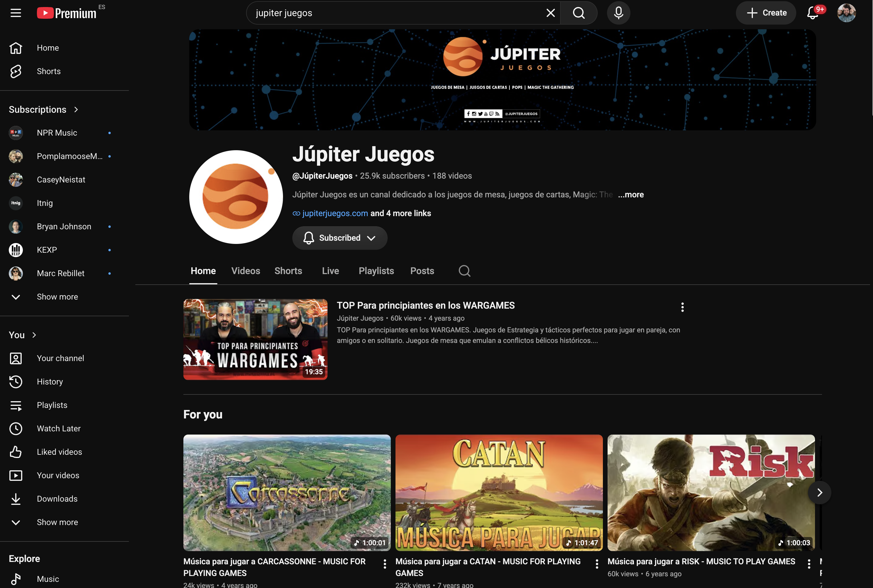The height and width of the screenshot is (588, 873).
Task: Click the YouTube Premium logo
Action: pos(67,13)
